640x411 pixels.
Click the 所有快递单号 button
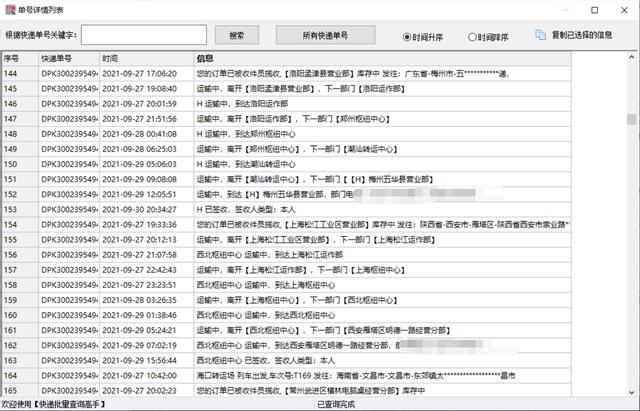tap(325, 35)
